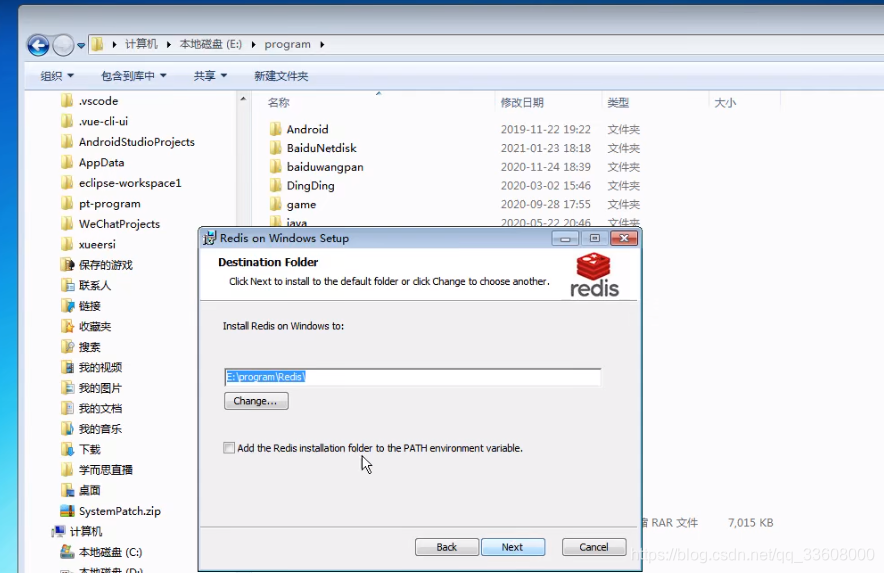Open 保存的游戏 saved games icon
884x573 pixels.
click(x=67, y=265)
